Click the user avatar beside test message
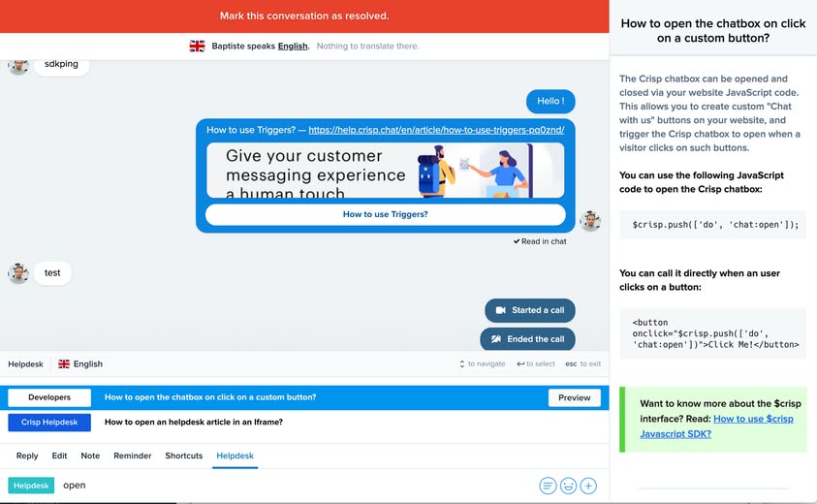Image resolution: width=817 pixels, height=504 pixels. click(x=18, y=273)
